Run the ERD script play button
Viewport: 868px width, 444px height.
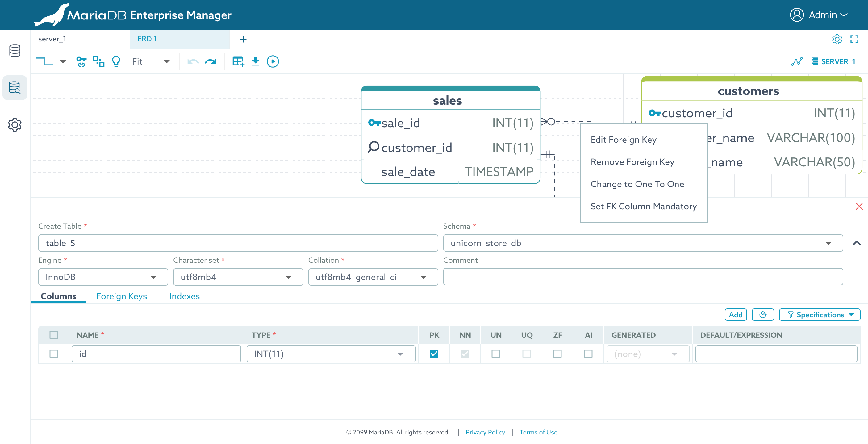point(273,61)
